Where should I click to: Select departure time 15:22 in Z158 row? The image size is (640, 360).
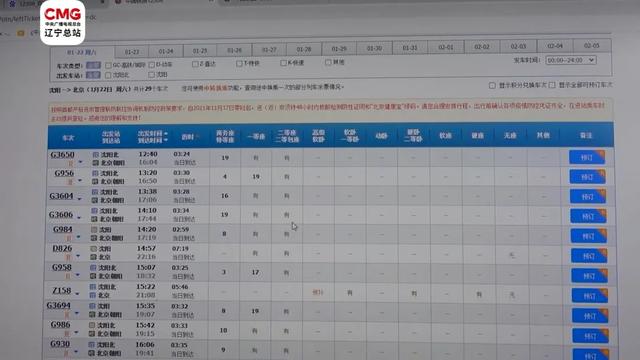pyautogui.click(x=146, y=287)
